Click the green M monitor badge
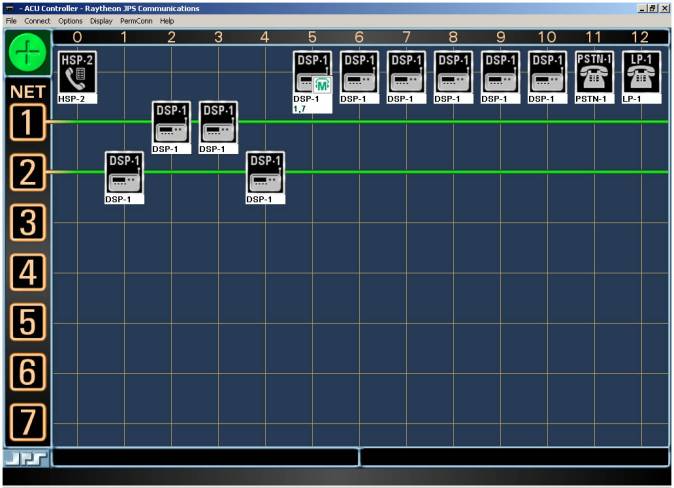674x488 pixels. click(322, 86)
